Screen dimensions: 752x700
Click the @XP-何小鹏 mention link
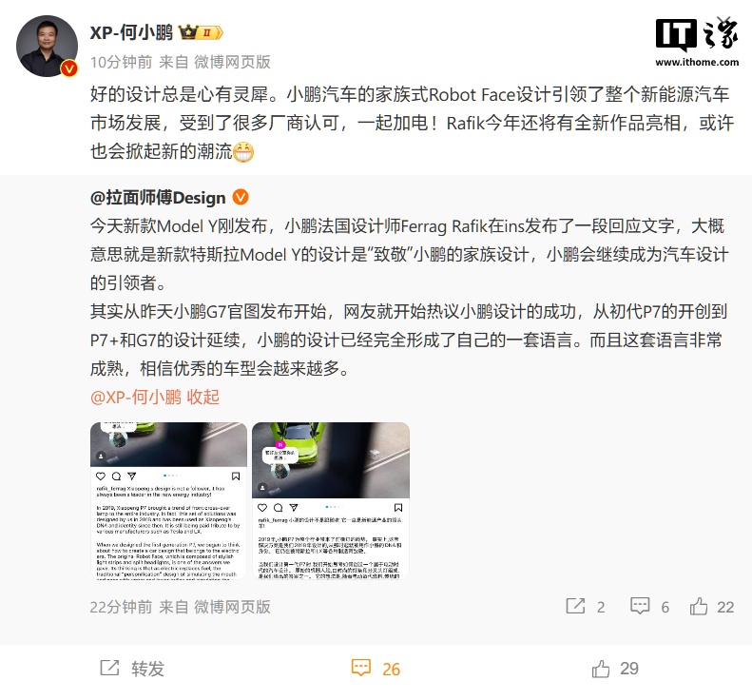[136, 398]
